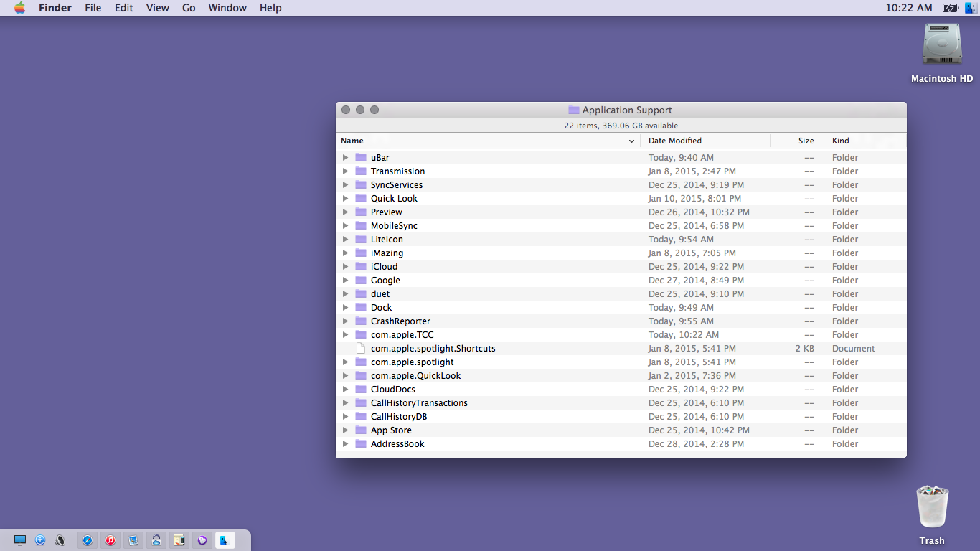Viewport: 980px width, 551px height.
Task: Click the Transmission folder icon
Action: coord(361,171)
